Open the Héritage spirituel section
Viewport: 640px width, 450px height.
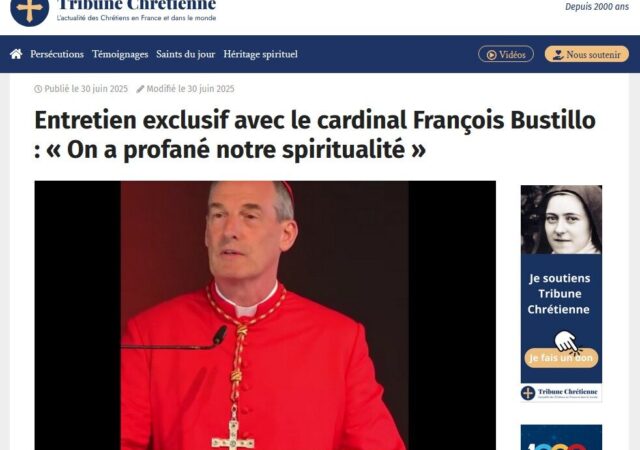[260, 54]
